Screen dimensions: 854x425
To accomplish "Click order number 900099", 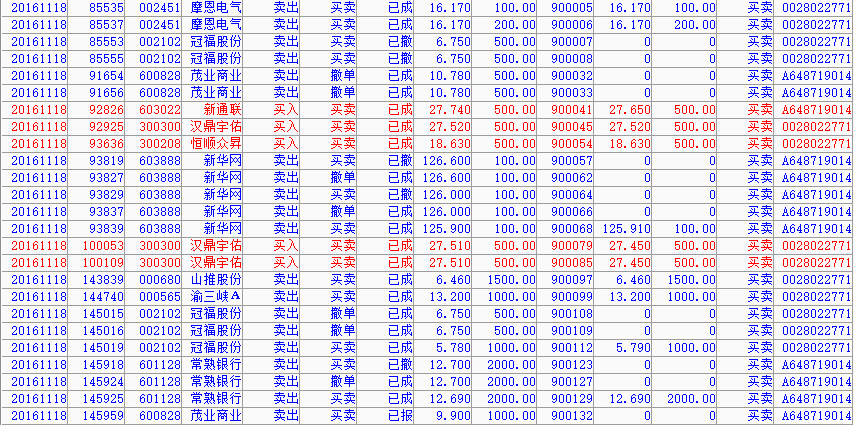I will point(572,297).
